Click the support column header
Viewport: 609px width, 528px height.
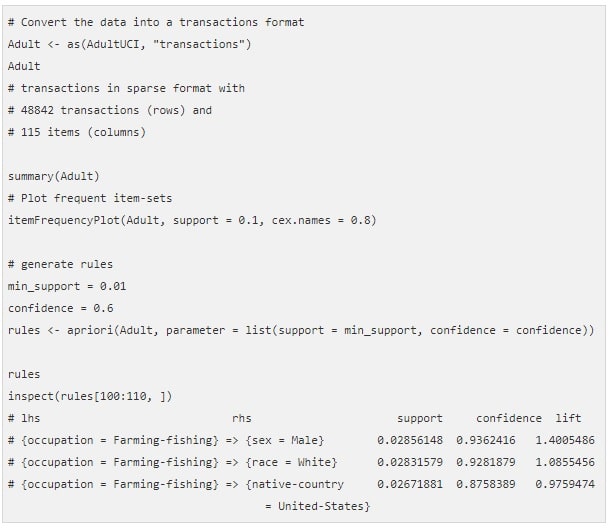[419, 418]
